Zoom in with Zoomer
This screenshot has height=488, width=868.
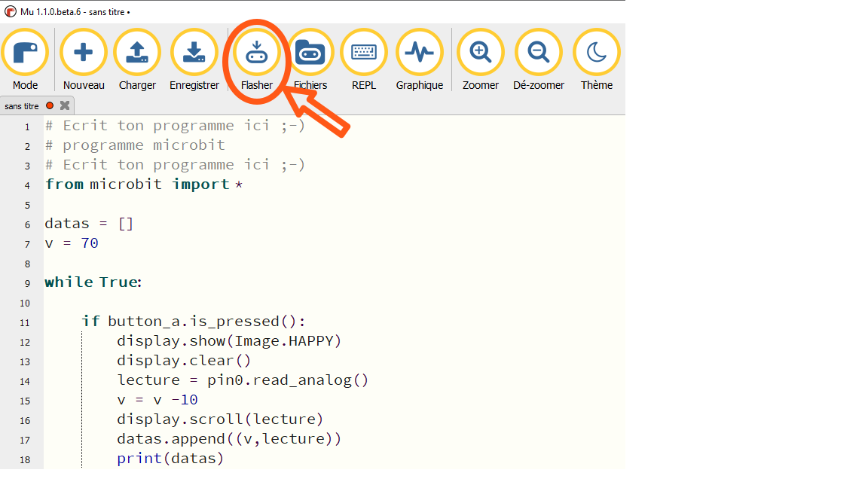tap(481, 59)
